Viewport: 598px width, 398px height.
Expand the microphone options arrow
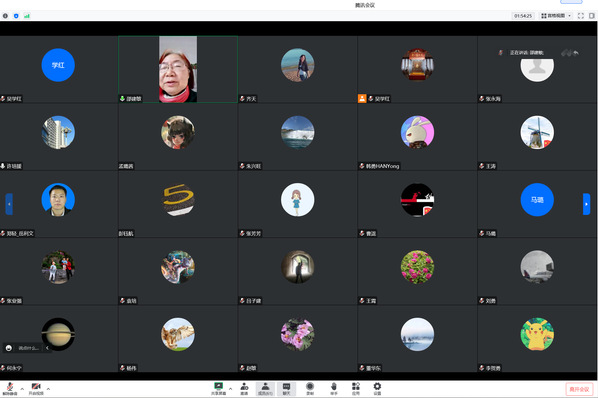tap(22, 389)
